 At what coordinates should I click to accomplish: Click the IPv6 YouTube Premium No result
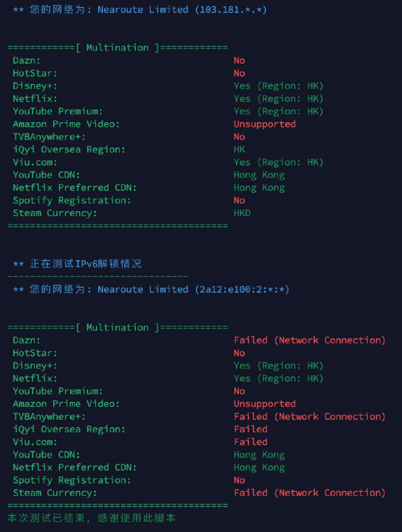click(x=239, y=391)
